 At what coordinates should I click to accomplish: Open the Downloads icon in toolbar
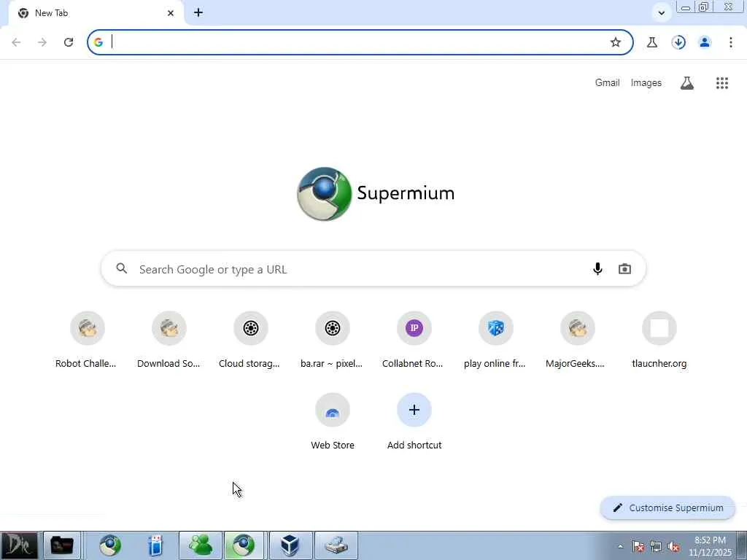click(x=678, y=42)
